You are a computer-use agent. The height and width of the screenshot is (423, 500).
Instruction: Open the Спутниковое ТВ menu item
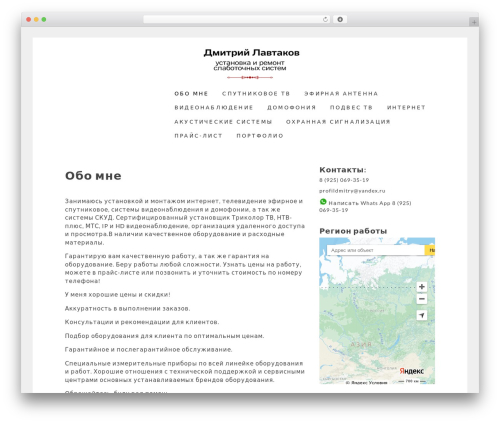(256, 94)
